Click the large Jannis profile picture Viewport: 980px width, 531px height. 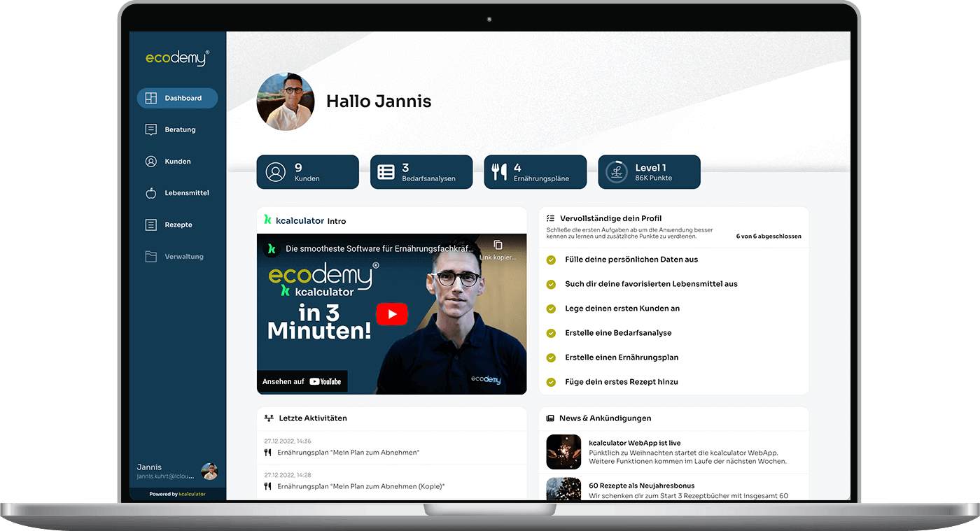[x=286, y=101]
